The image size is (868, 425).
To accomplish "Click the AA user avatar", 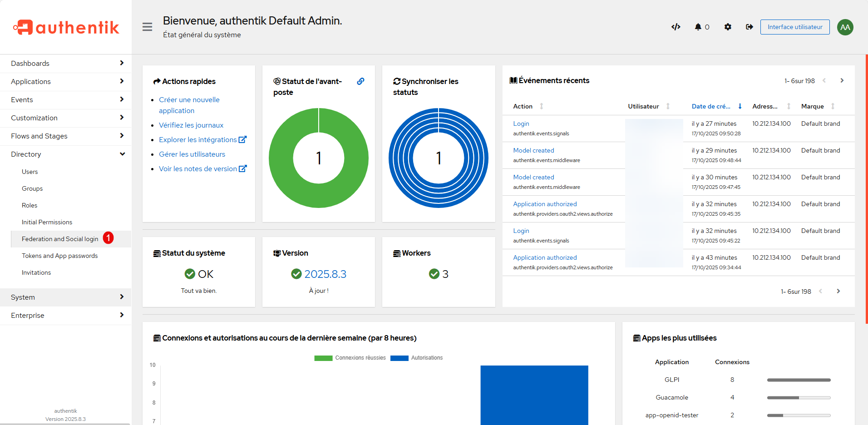I will tap(845, 27).
